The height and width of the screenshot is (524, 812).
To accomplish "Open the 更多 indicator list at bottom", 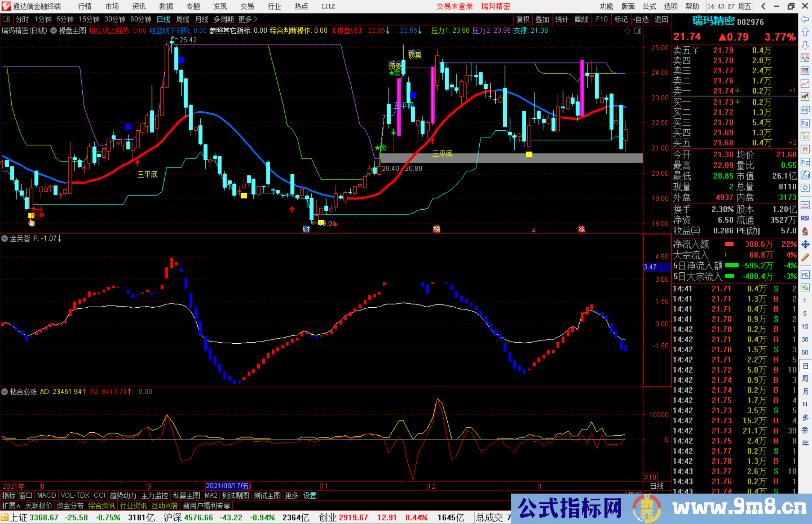I will point(291,495).
